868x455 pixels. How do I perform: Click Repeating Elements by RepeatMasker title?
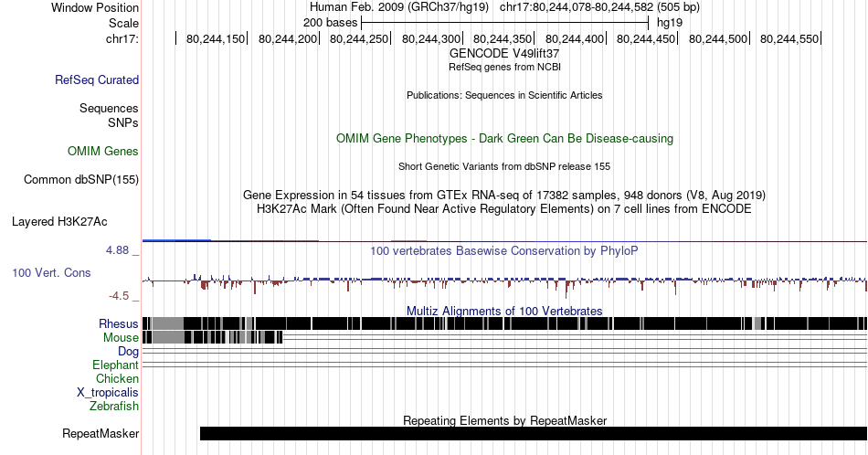(504, 420)
